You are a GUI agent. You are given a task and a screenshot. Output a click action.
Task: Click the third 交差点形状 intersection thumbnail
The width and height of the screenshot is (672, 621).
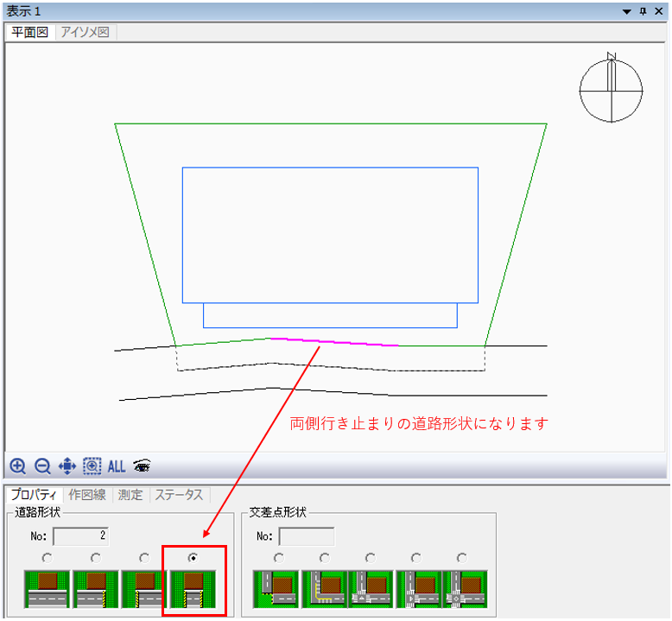coord(371,589)
